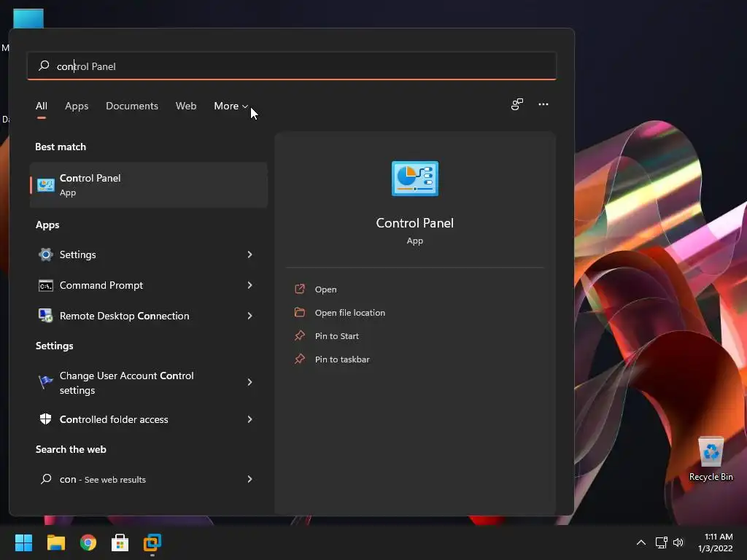Viewport: 747px width, 560px height.
Task: Expand the 'con' web results chevron
Action: tap(249, 479)
